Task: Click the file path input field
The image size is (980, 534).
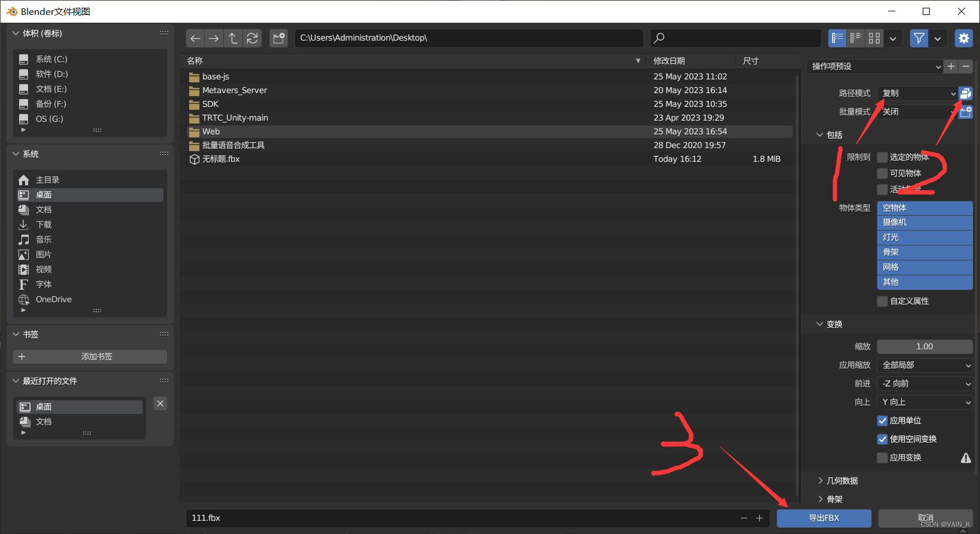Action: (x=469, y=38)
